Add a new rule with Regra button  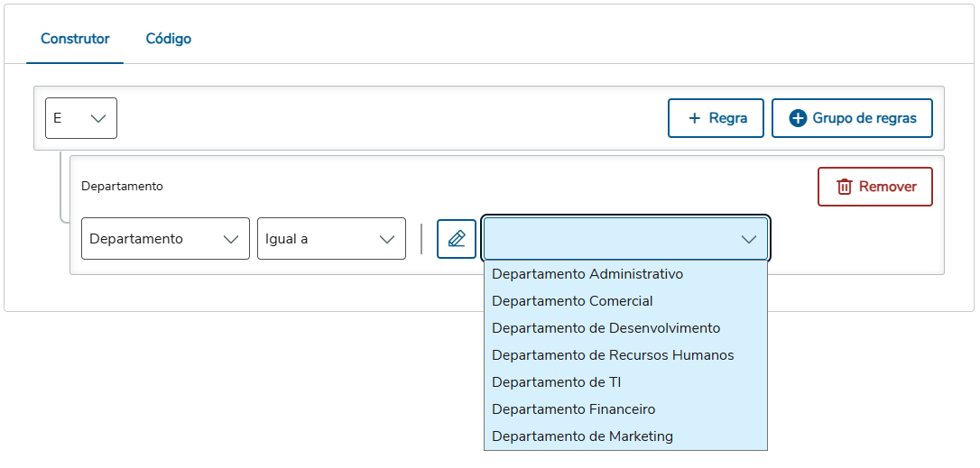coord(717,118)
